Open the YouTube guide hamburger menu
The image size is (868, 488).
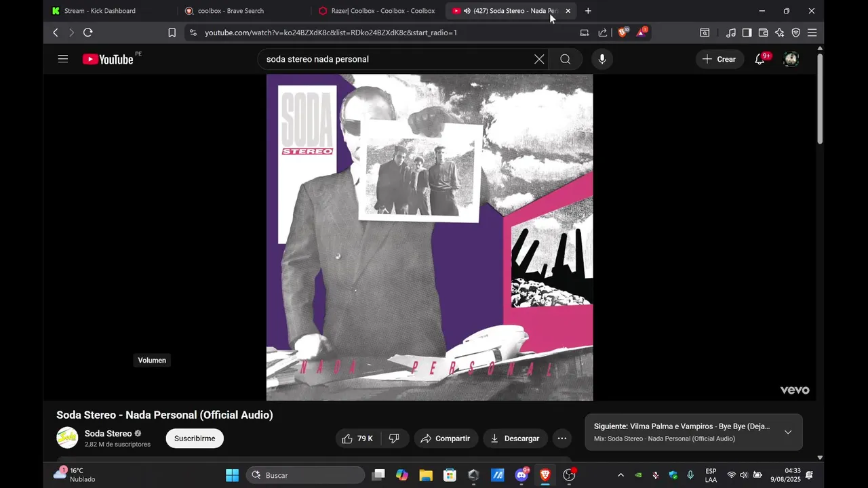63,59
